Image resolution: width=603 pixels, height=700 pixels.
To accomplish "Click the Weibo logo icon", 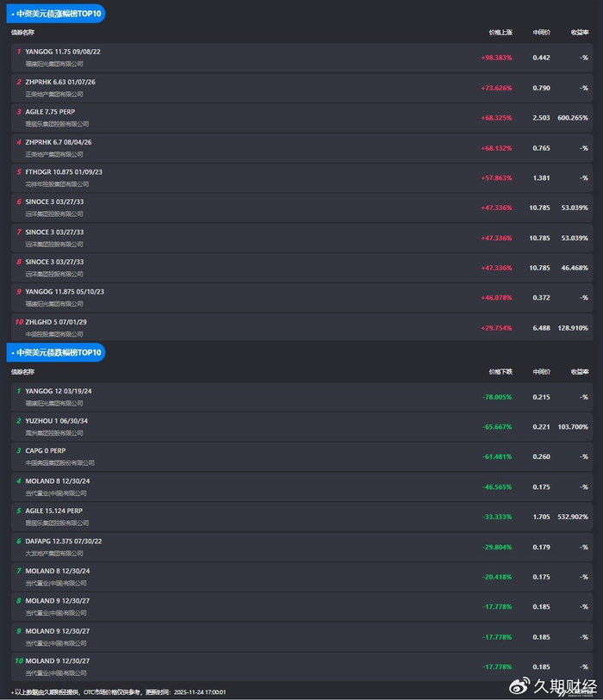I will (x=519, y=686).
